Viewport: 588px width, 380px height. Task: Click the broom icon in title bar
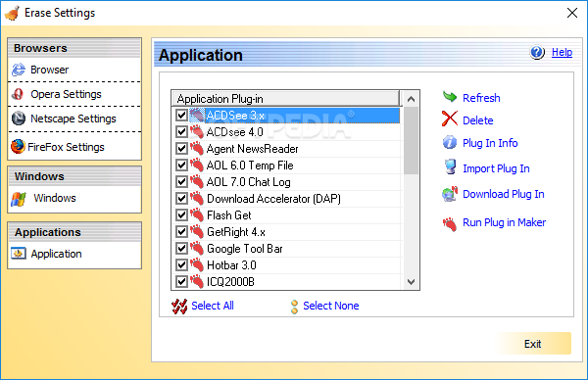click(12, 13)
